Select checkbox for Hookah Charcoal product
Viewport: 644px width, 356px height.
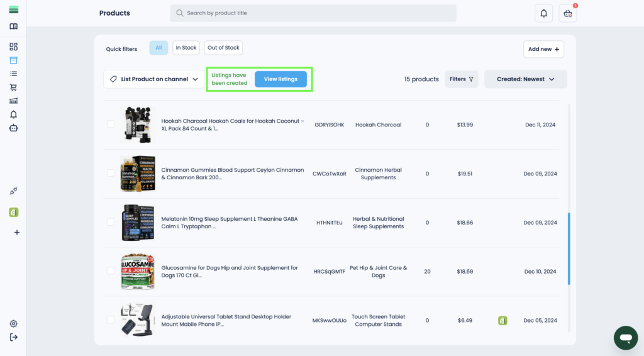(111, 125)
